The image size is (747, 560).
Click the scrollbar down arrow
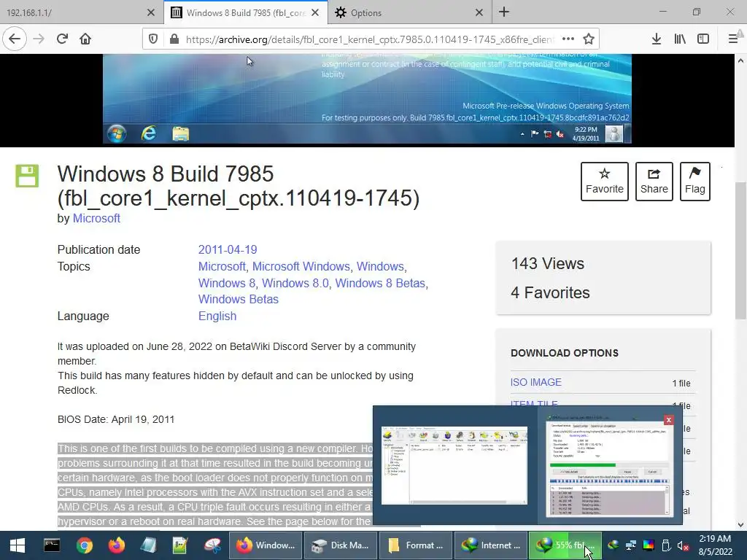click(x=740, y=525)
